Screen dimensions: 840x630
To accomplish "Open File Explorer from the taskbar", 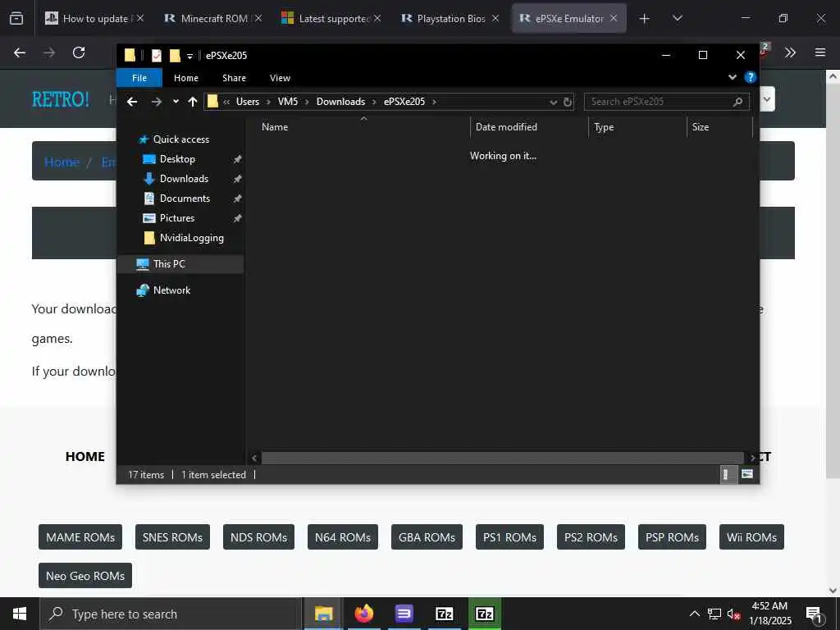I will [323, 614].
